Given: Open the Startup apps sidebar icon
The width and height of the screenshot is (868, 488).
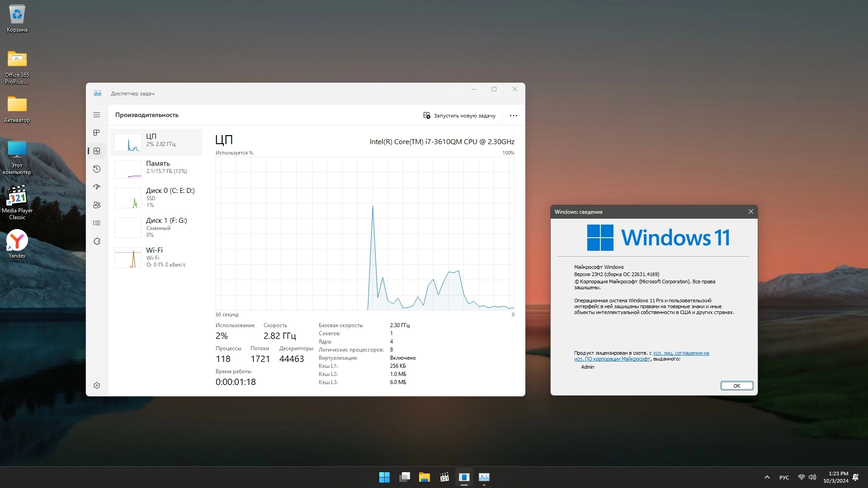Looking at the screenshot, I should [97, 187].
